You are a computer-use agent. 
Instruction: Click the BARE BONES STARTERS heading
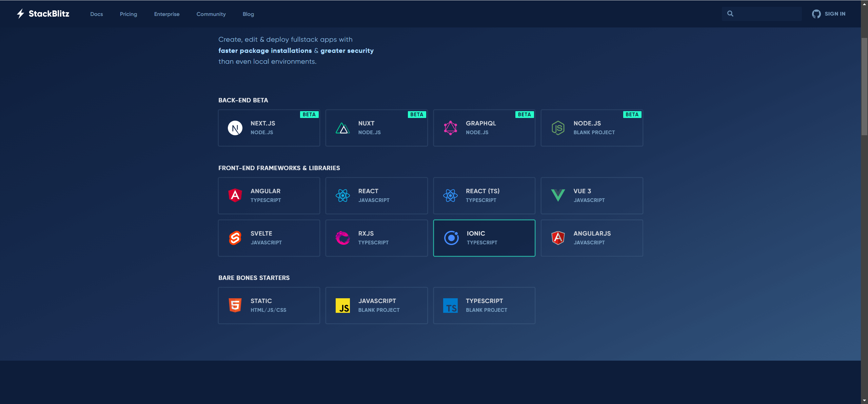(254, 278)
